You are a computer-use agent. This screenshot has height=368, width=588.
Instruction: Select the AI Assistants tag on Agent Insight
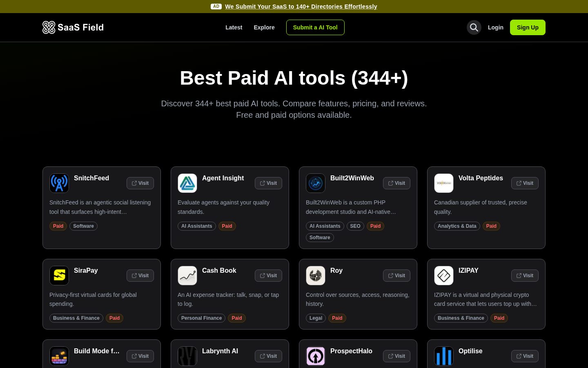click(x=197, y=226)
